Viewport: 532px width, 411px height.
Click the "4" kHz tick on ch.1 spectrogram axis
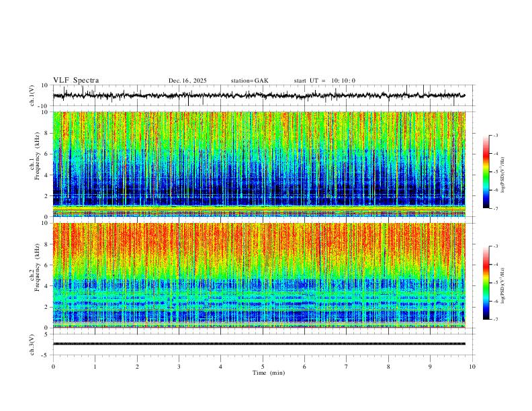(x=47, y=175)
